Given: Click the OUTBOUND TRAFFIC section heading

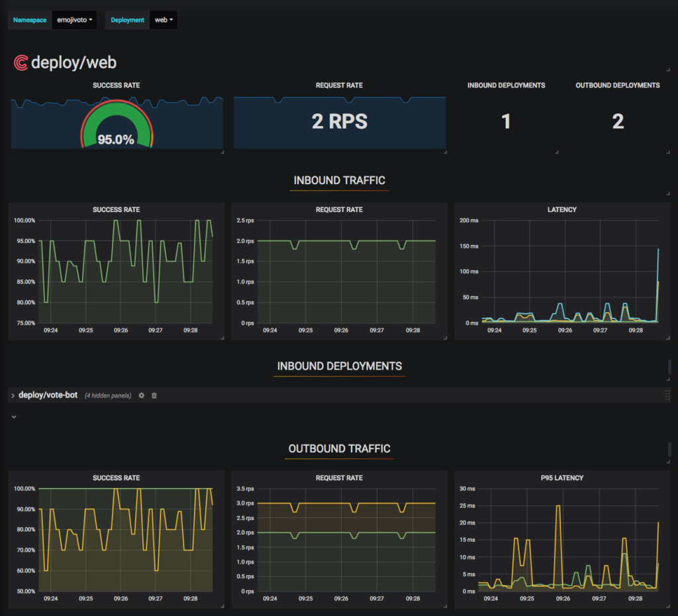Looking at the screenshot, I should [x=340, y=448].
